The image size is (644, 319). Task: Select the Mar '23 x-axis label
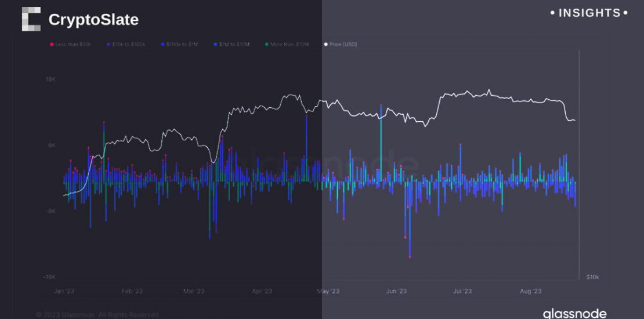point(193,291)
